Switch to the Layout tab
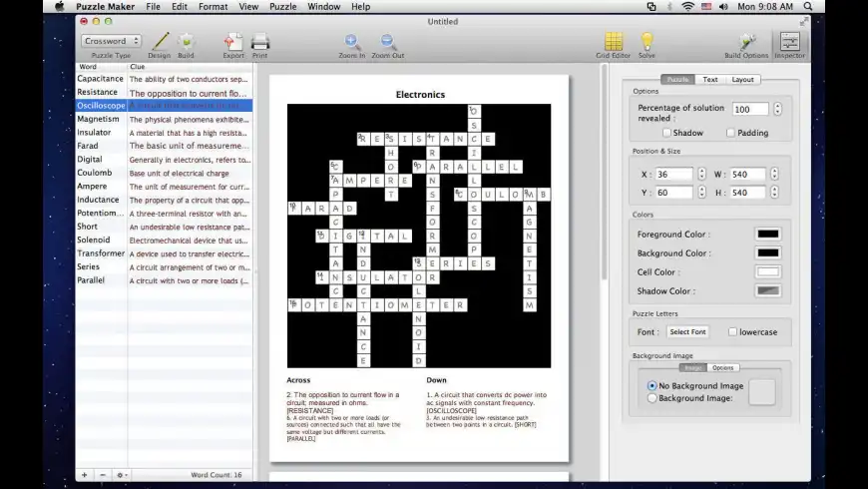Viewport: 868px width, 489px height. coord(742,80)
